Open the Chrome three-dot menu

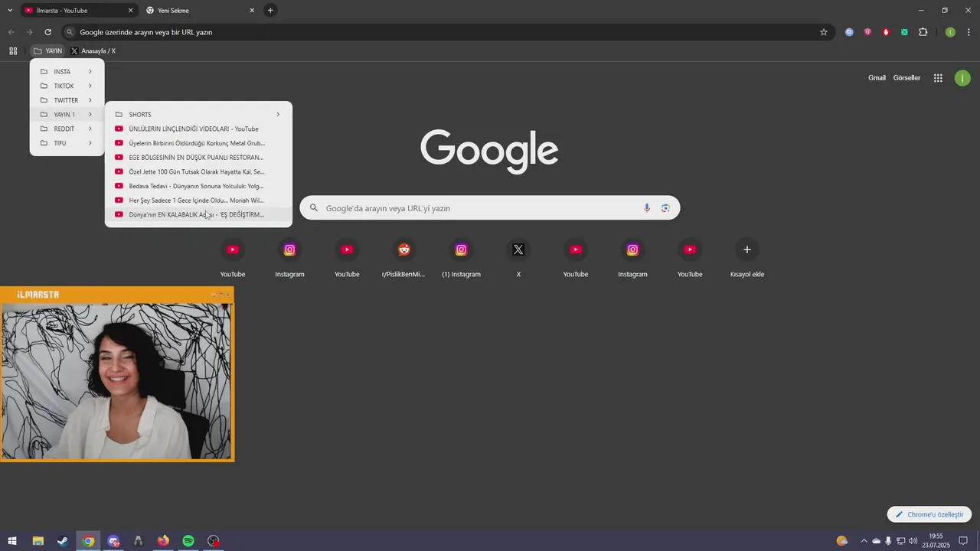[x=969, y=32]
